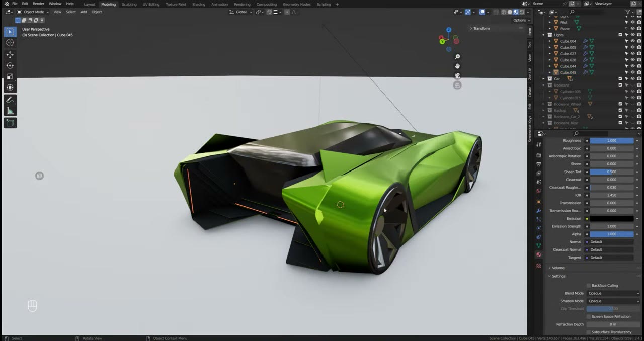Open the Item sidebar tab
Viewport: 644px width, 341px height.
pos(530,32)
